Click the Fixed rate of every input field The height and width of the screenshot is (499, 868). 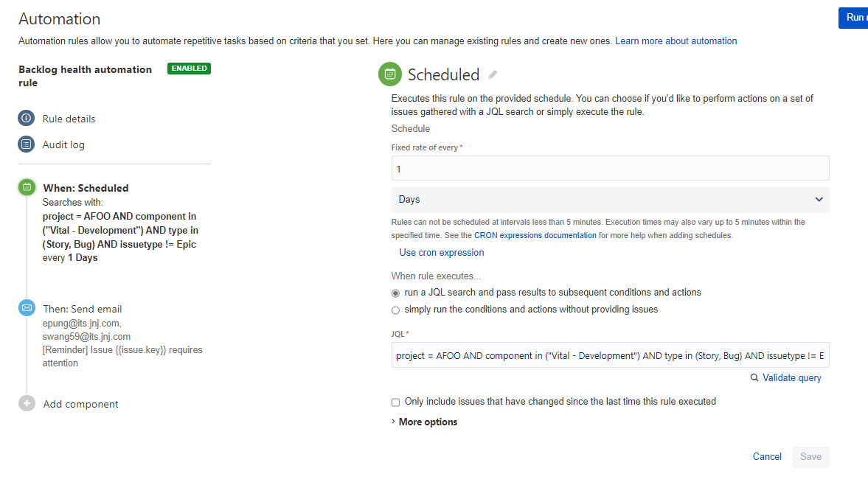click(610, 168)
